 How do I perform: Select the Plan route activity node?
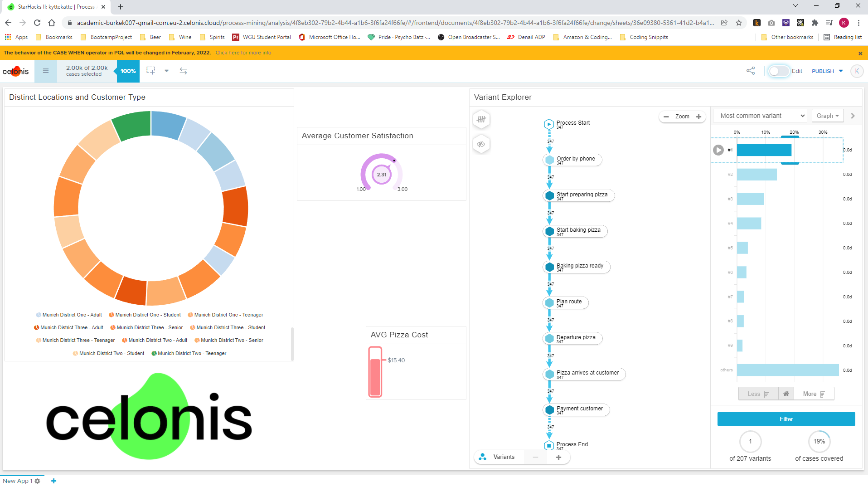[566, 302]
